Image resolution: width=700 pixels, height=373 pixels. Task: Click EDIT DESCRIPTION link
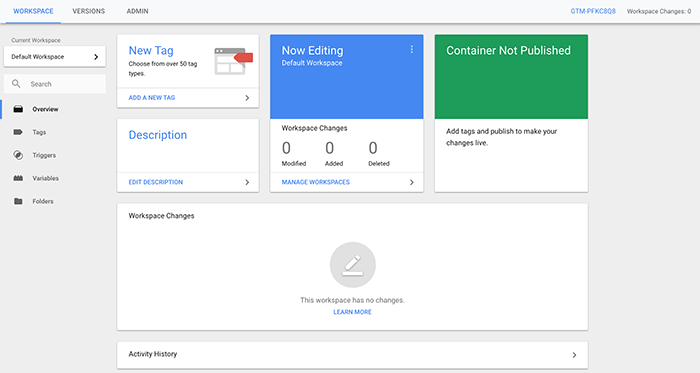click(156, 182)
